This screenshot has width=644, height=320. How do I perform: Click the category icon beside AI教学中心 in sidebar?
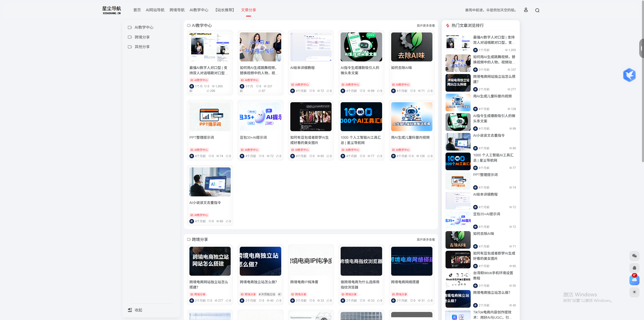130,27
